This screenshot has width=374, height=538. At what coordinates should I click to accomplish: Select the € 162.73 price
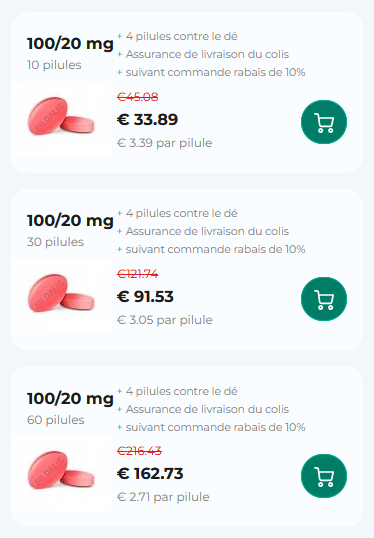pyautogui.click(x=150, y=473)
